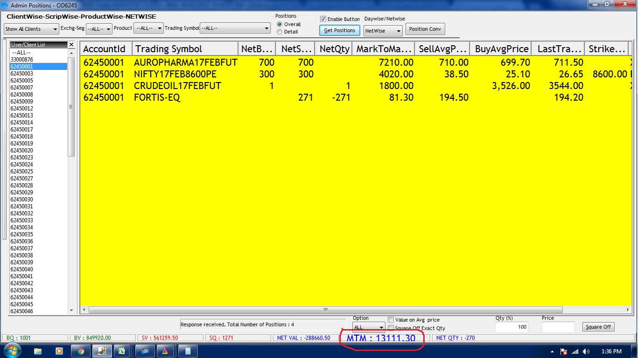The width and height of the screenshot is (644, 358).
Task: Open the volume speaker icon in system tray
Action: [586, 351]
